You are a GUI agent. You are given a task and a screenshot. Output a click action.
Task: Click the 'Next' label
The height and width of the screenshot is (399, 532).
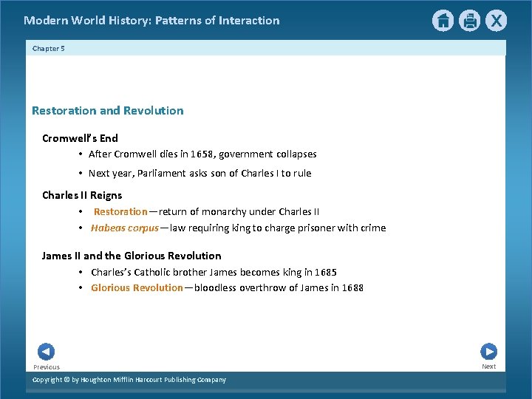click(489, 366)
